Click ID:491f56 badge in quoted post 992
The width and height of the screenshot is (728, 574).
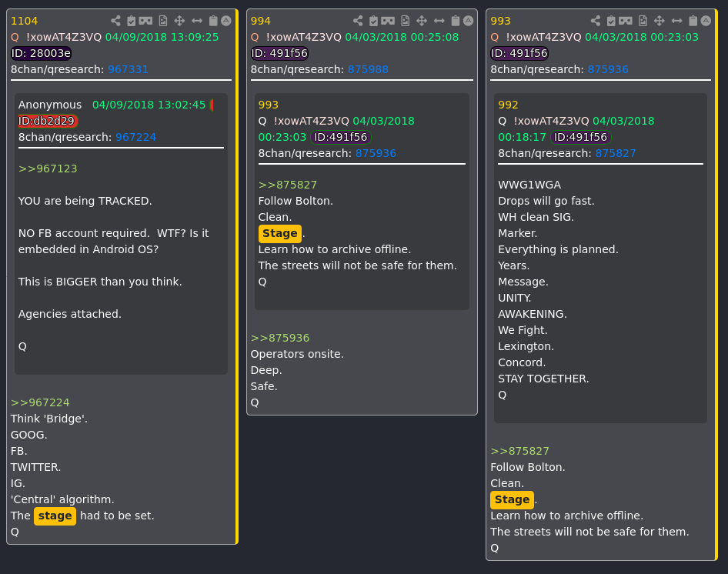(580, 137)
